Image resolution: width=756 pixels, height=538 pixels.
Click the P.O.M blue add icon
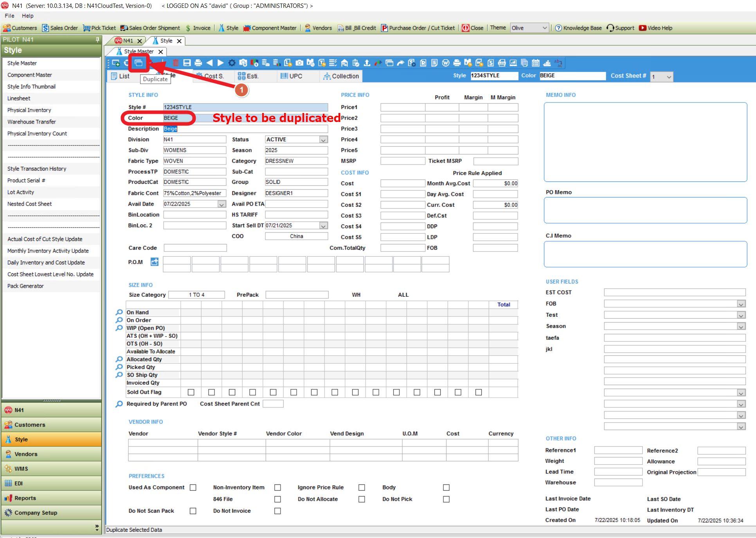[155, 262]
